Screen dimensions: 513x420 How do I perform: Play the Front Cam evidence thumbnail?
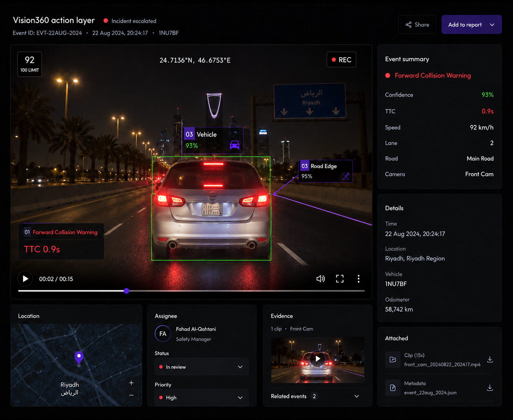click(318, 359)
